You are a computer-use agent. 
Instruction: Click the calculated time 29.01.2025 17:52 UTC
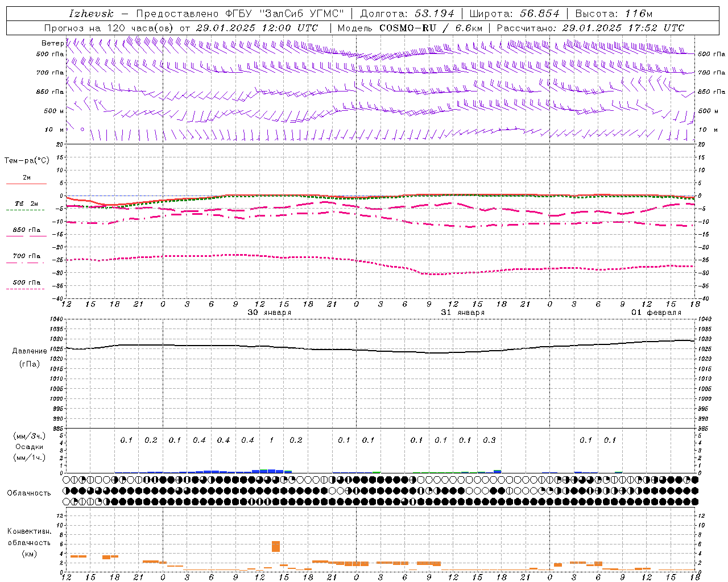(x=623, y=28)
